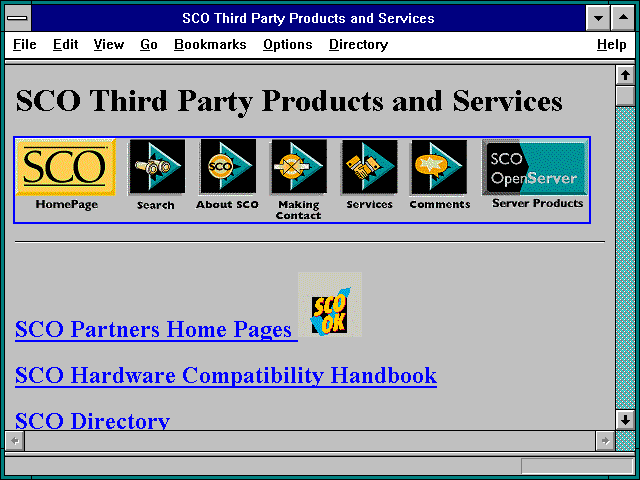Follow the SCO Directory link

point(92,420)
